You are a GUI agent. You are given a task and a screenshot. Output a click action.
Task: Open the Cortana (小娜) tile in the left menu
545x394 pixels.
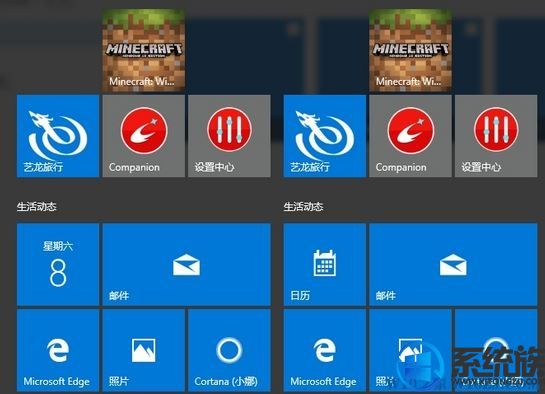(x=229, y=351)
